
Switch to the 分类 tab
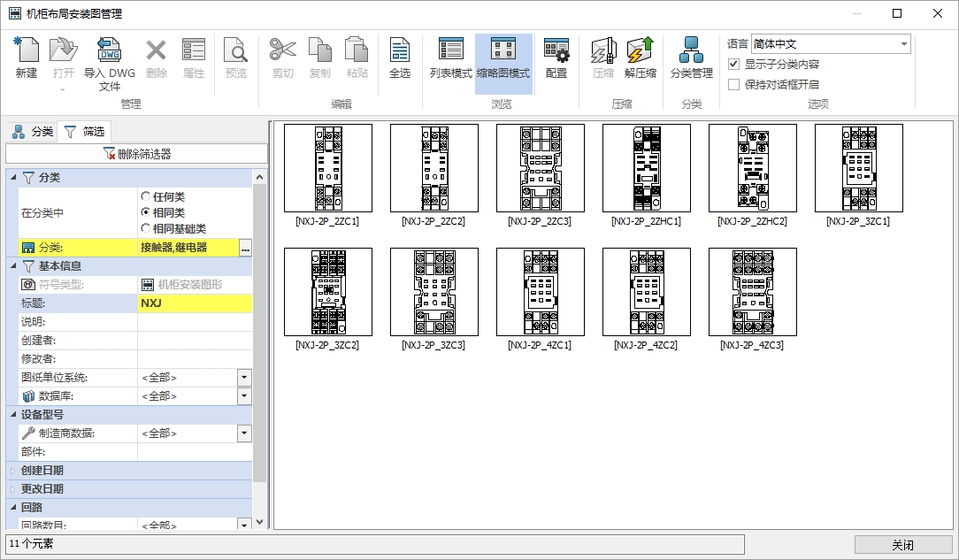coord(33,132)
